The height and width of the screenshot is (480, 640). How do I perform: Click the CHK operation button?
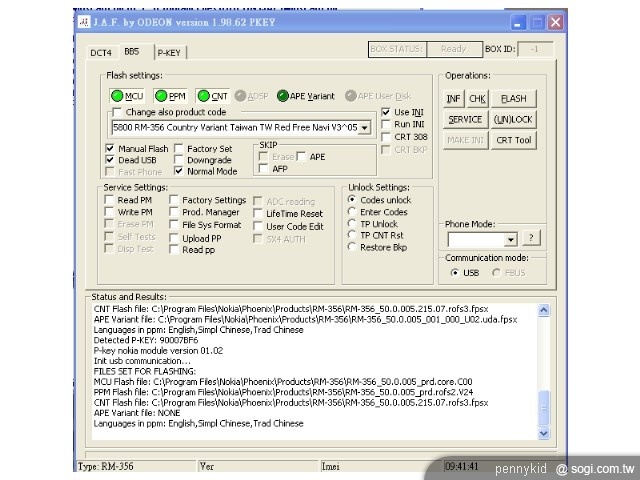(477, 99)
